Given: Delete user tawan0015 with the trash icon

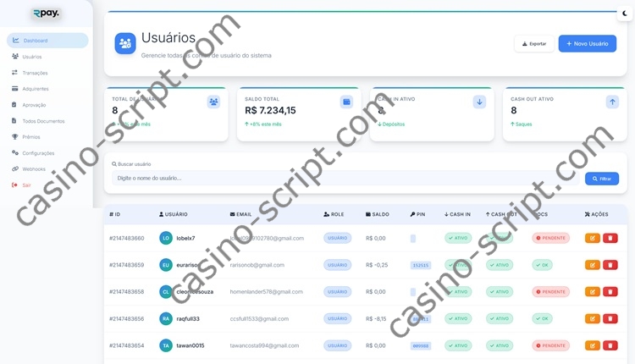Looking at the screenshot, I should click(x=610, y=345).
